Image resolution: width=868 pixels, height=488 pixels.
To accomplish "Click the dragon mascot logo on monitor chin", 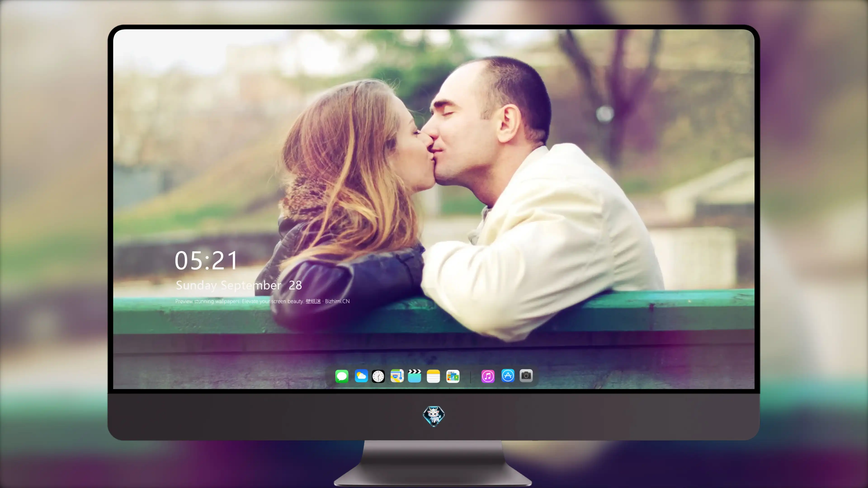I will (x=434, y=416).
